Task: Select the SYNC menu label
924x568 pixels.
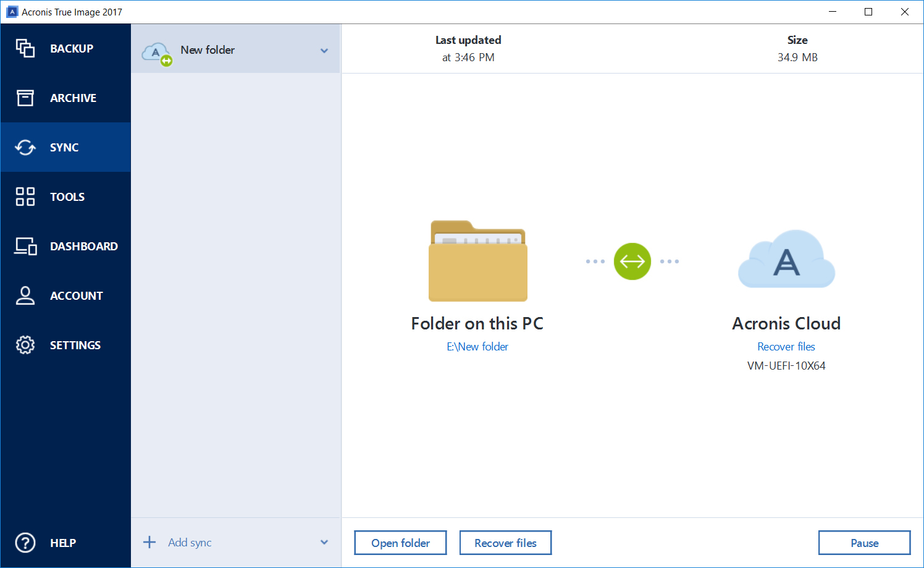Action: 64,147
